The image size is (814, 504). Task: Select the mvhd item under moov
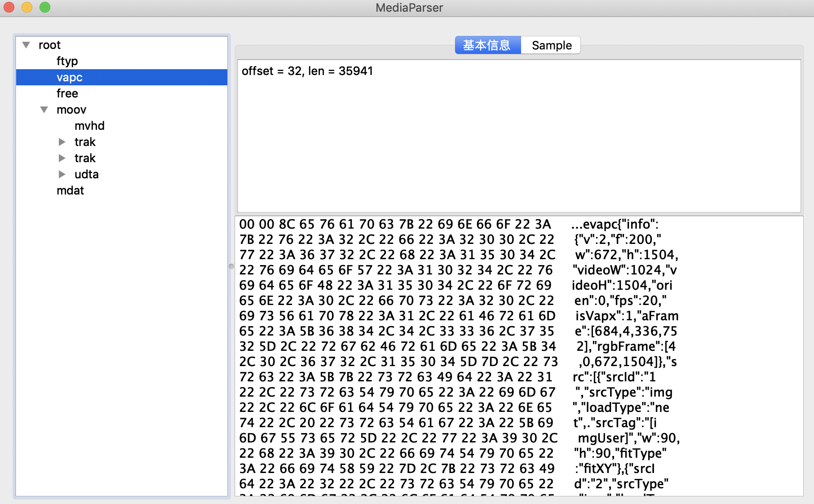pyautogui.click(x=89, y=126)
